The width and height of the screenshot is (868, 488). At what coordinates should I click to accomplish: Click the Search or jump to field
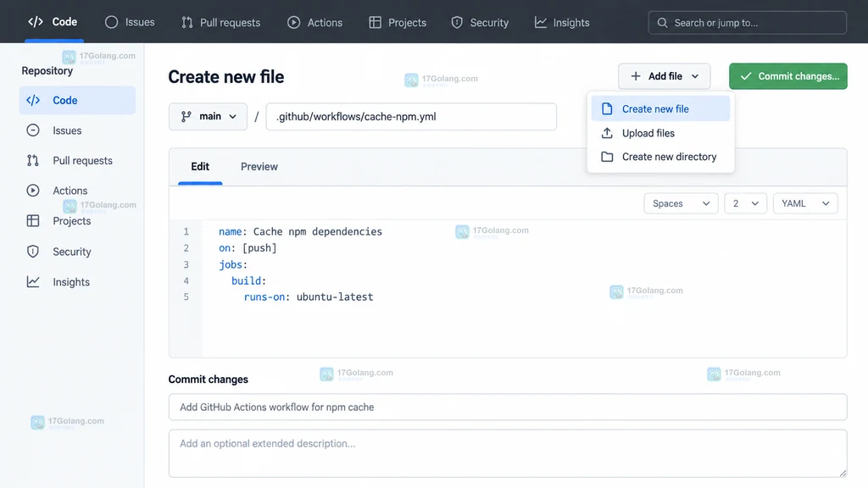(x=748, y=23)
